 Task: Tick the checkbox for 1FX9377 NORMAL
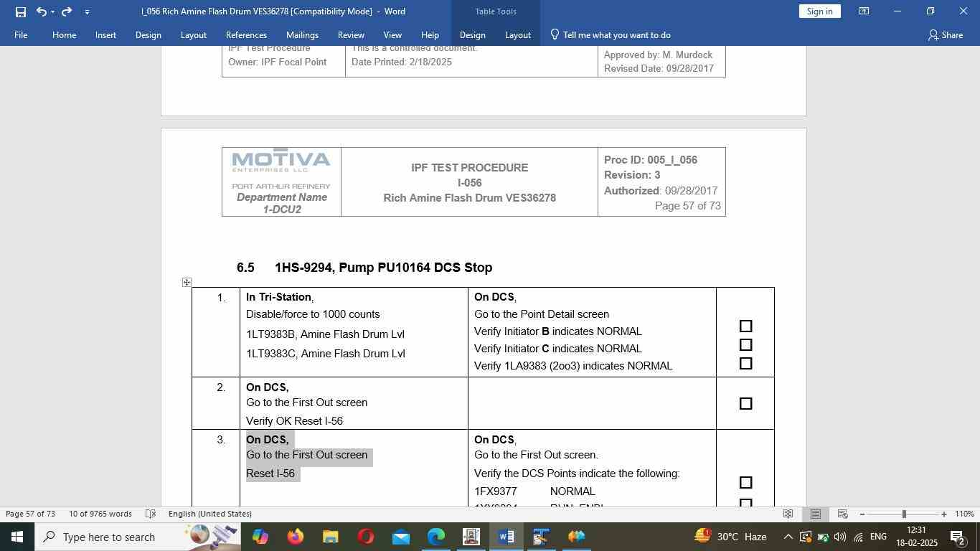745,483
